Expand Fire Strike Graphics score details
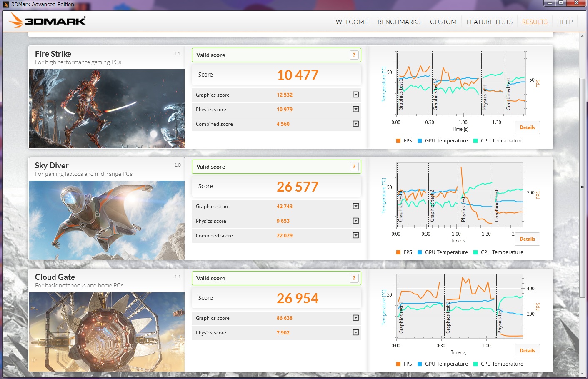The image size is (588, 379). (356, 95)
